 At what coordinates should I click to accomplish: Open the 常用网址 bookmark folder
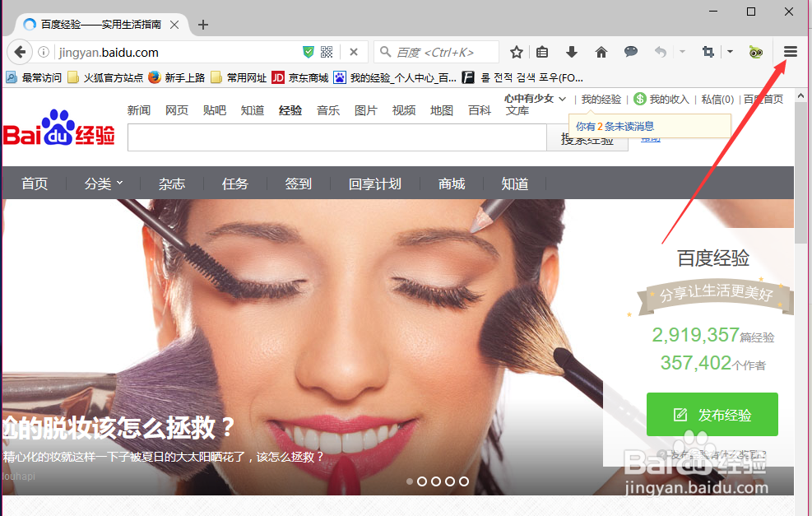[239, 77]
